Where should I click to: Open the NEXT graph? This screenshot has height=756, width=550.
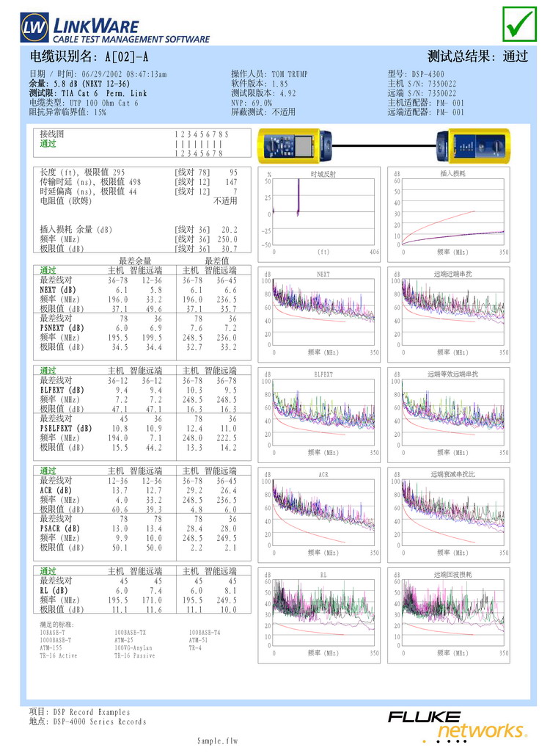[x=323, y=312]
